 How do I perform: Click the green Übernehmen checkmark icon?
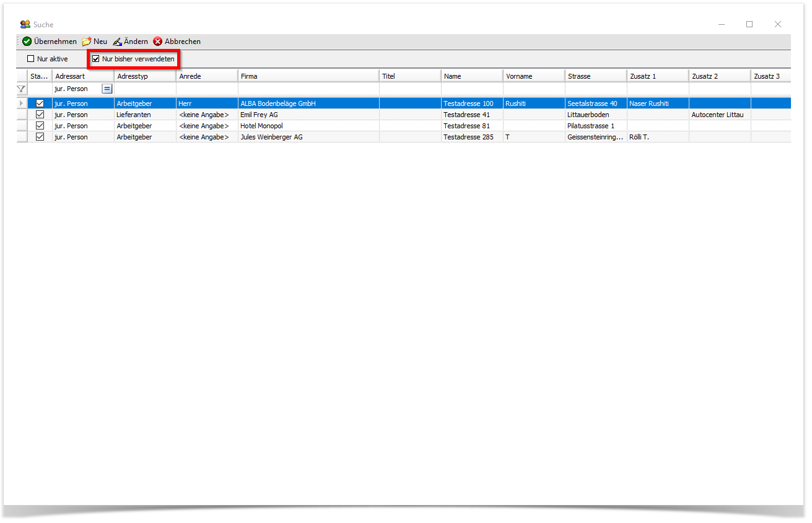click(x=27, y=42)
